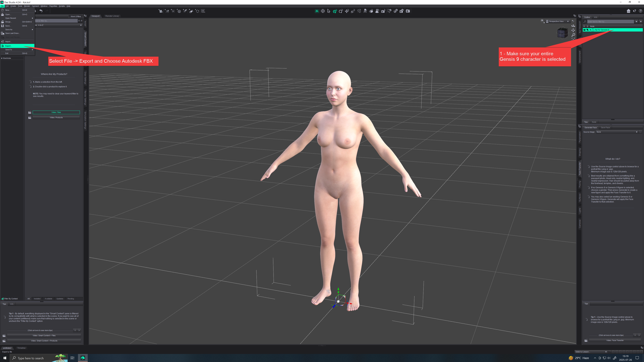
Task: Select the Node Selection arrow tool
Action: tap(329, 11)
